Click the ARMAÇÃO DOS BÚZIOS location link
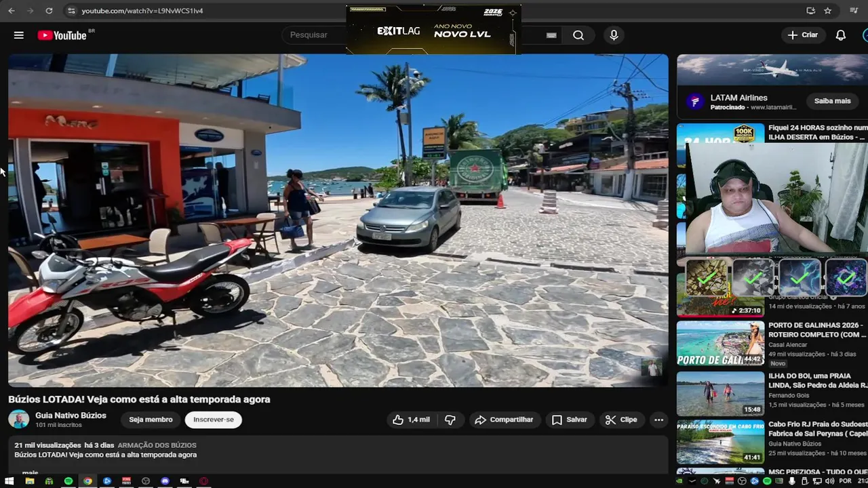 (x=157, y=445)
